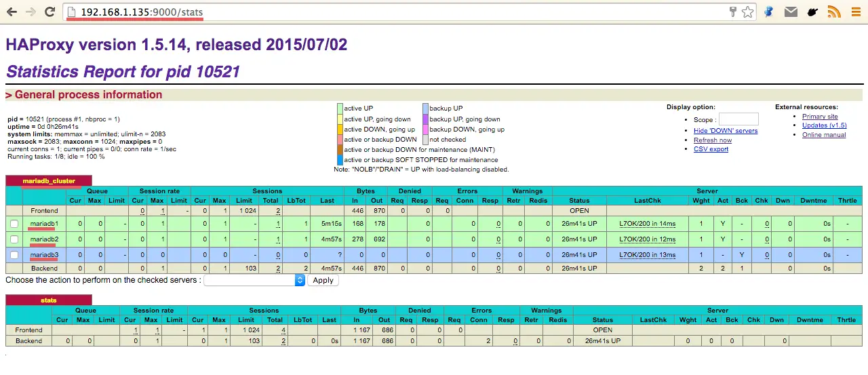Click the stats Frontend Bytes In 1 167
868x375 pixels.
tap(364, 330)
